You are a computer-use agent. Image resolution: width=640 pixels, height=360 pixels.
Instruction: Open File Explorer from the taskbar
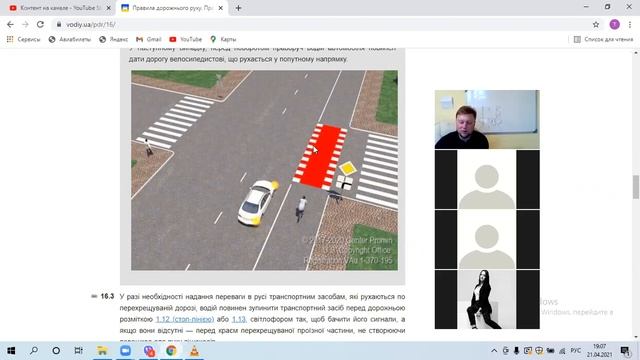(x=102, y=351)
